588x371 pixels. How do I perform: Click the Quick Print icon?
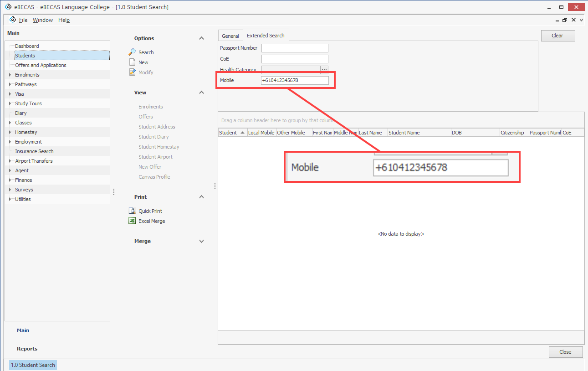tap(132, 211)
